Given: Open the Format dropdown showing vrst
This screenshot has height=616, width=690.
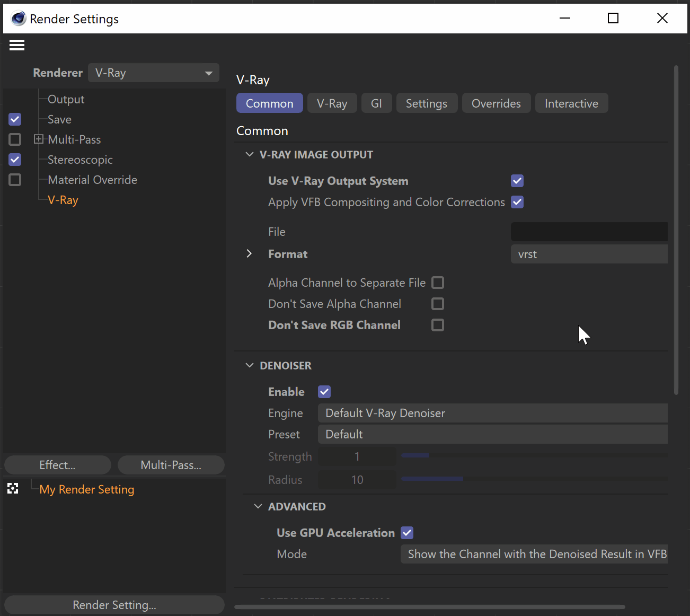Looking at the screenshot, I should (589, 254).
